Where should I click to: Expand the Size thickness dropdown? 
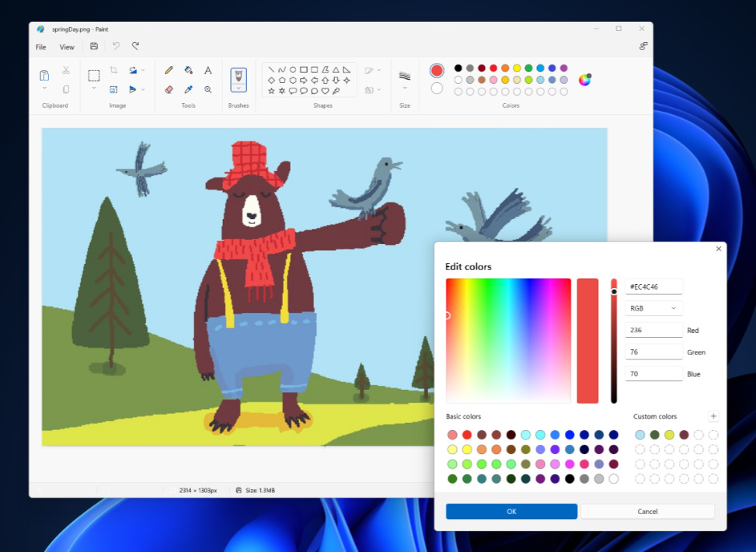(x=405, y=88)
